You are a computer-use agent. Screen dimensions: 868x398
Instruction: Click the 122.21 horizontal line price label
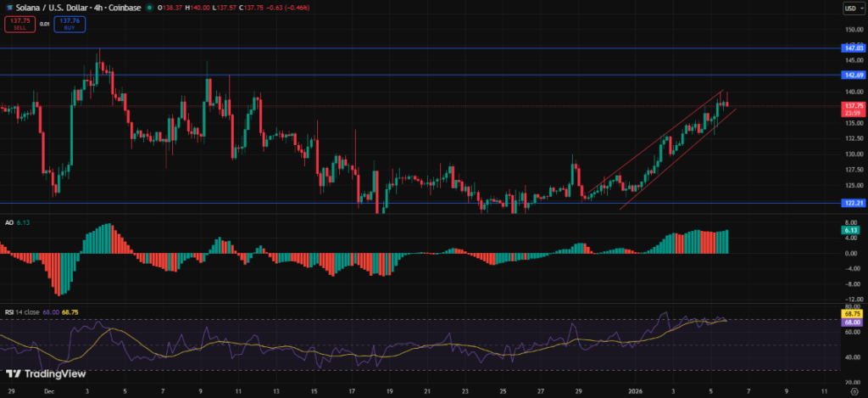click(x=853, y=204)
